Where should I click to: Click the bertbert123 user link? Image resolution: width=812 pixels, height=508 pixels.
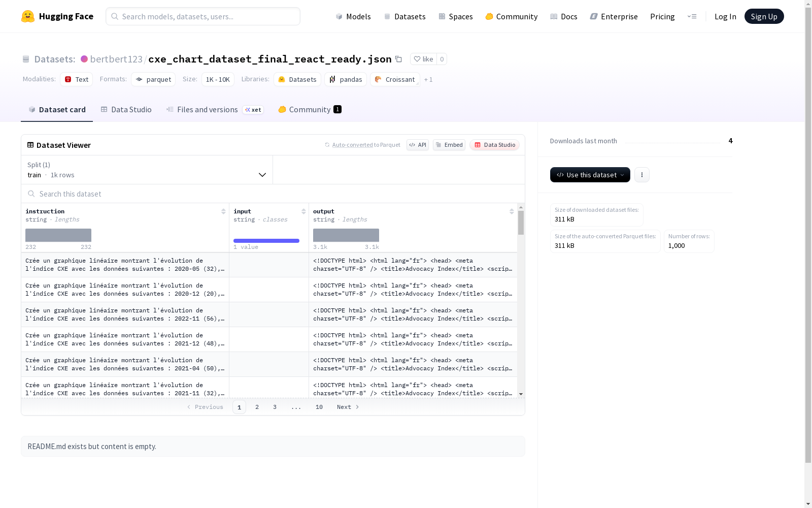(x=116, y=59)
